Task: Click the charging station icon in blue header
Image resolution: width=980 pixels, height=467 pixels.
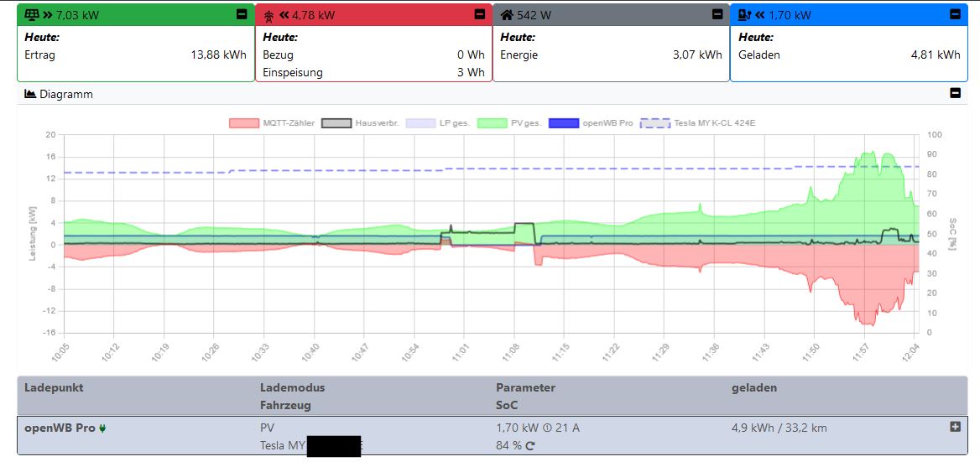Action: pyautogui.click(x=744, y=15)
